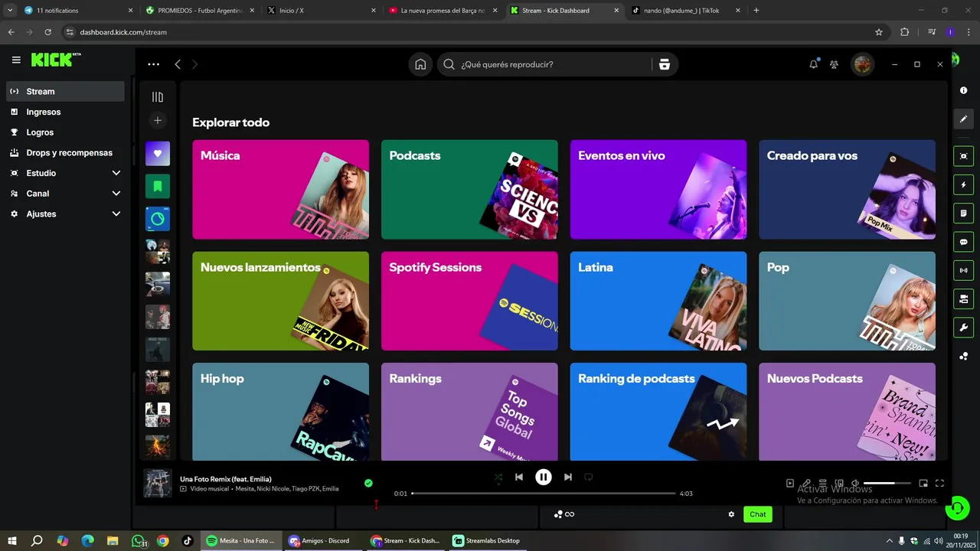Click the broadcast signal icon on right panel
Viewport: 980px width, 551px height.
coord(963,270)
